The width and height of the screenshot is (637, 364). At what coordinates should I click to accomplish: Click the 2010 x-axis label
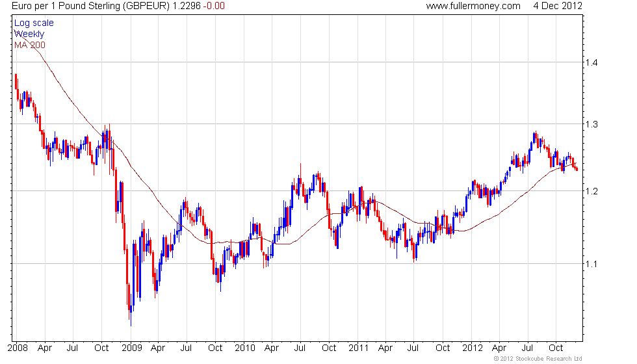(x=245, y=348)
